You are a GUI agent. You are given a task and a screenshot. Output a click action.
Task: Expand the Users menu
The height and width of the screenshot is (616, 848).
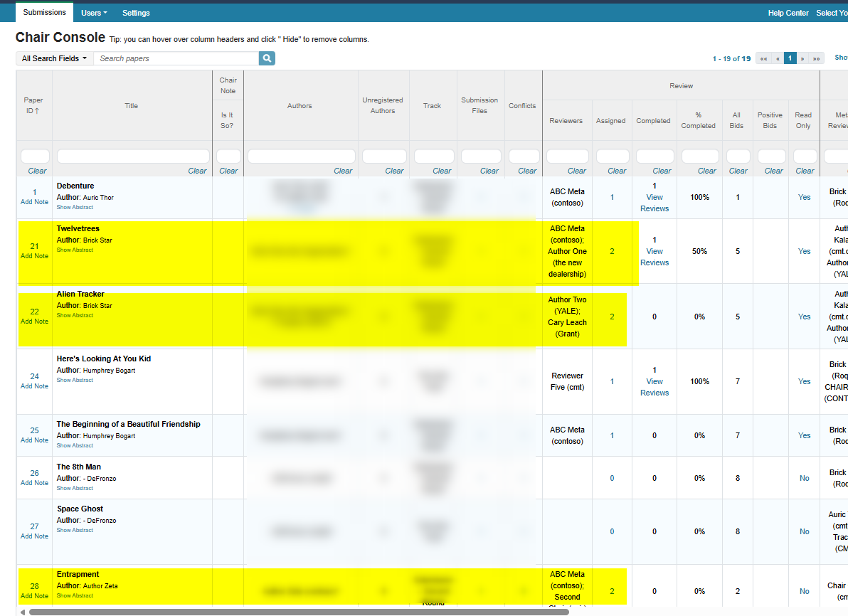(95, 13)
